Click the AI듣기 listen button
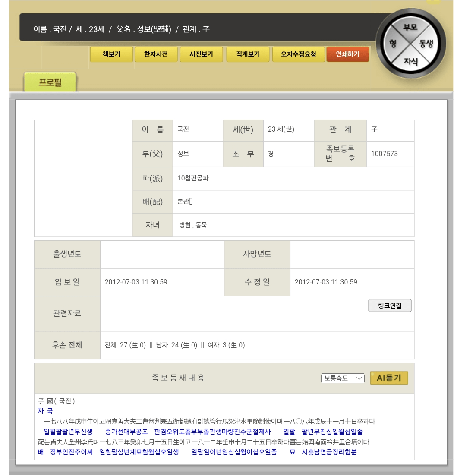Image resolution: width=454 pixels, height=476 pixels. (x=389, y=378)
